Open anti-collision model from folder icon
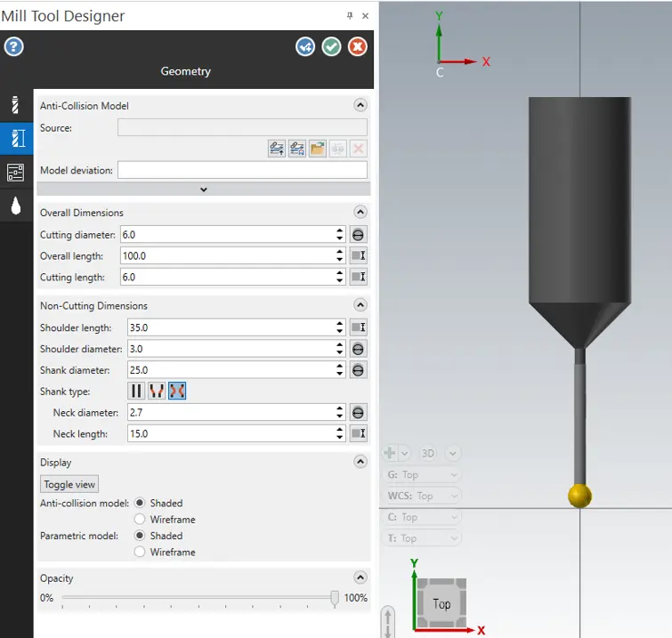This screenshot has width=672, height=638. tap(318, 149)
